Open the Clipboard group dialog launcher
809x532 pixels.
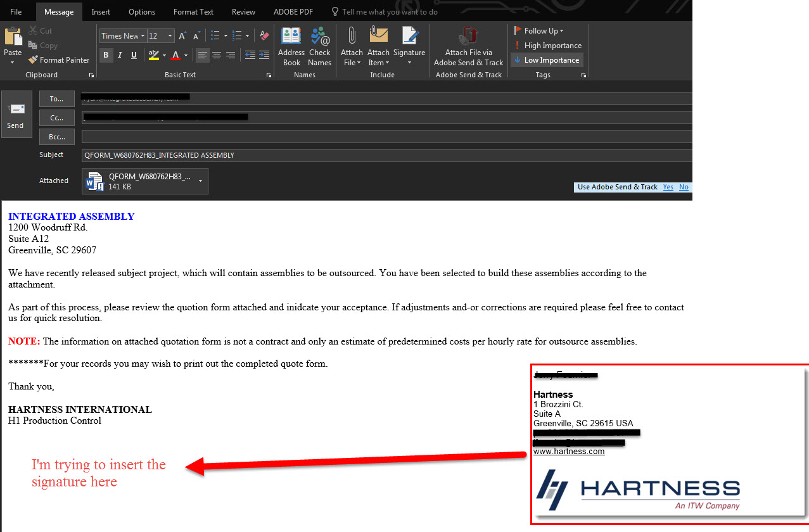(x=91, y=75)
